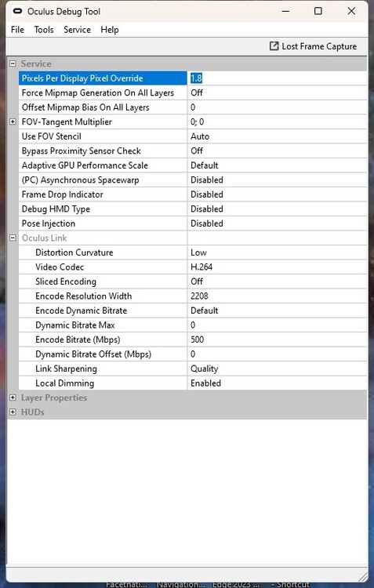Select the Pixels Per Display Pixel Override label

[x=82, y=78]
